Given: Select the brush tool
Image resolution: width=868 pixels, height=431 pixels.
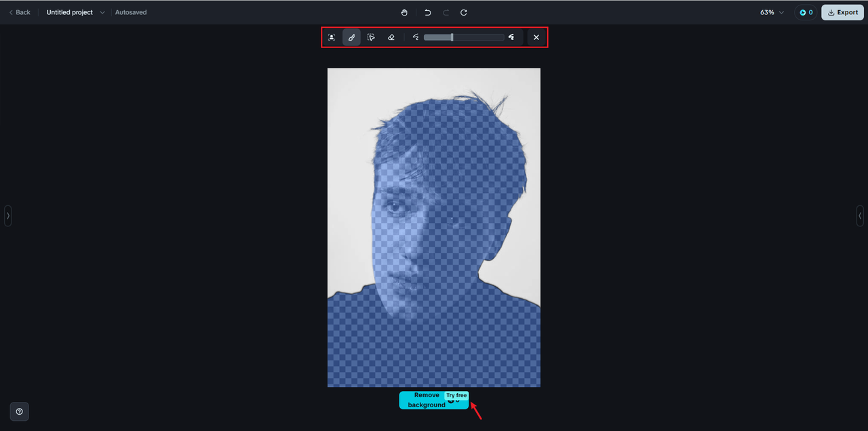Looking at the screenshot, I should coord(351,37).
